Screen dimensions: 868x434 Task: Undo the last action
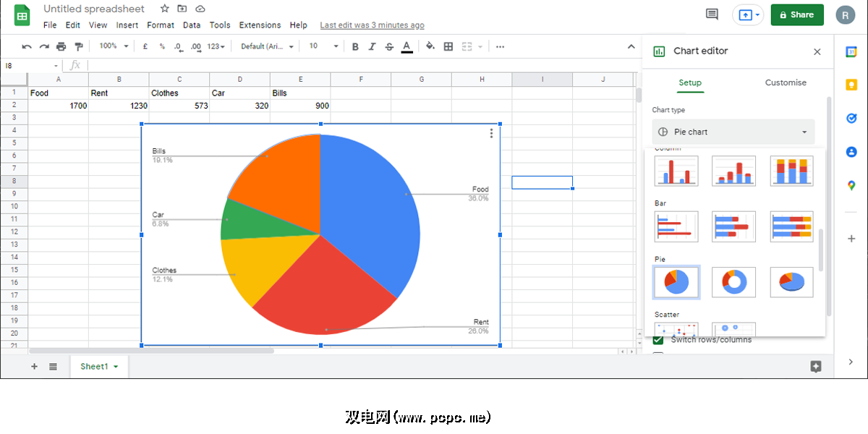pos(27,46)
